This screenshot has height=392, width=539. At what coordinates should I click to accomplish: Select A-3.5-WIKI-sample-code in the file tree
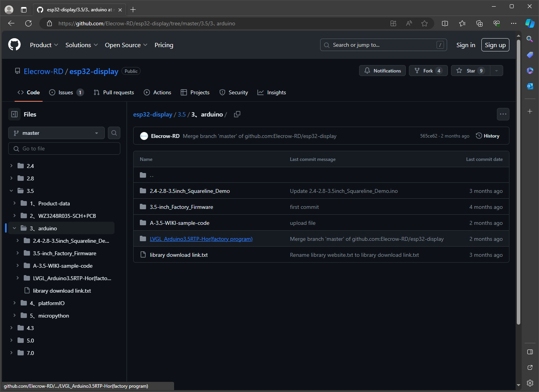(63, 266)
